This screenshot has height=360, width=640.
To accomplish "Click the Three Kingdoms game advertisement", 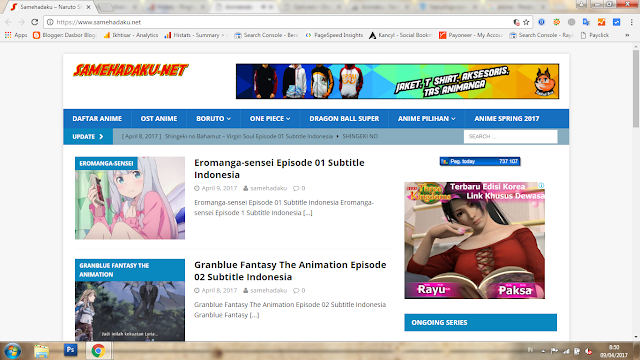I will [x=474, y=240].
